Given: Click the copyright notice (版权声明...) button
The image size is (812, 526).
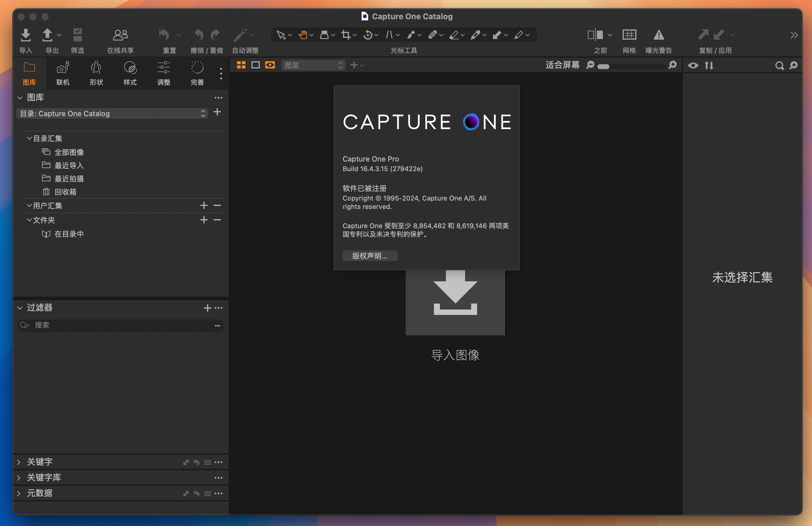Looking at the screenshot, I should [x=370, y=256].
